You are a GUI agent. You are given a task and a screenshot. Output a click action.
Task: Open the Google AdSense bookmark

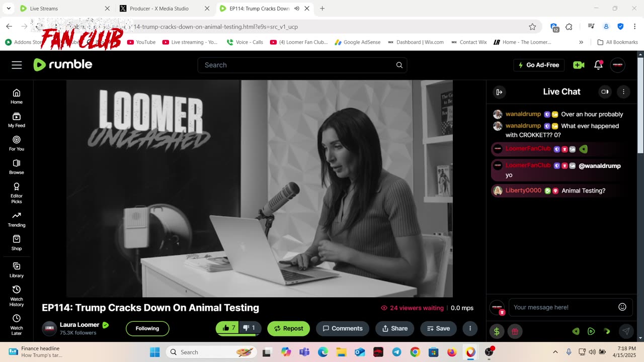358,42
